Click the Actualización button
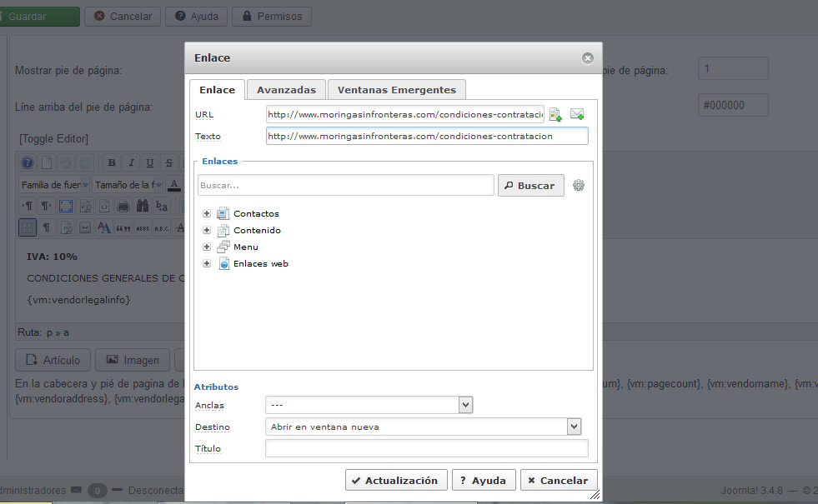This screenshot has width=818, height=504. [396, 480]
